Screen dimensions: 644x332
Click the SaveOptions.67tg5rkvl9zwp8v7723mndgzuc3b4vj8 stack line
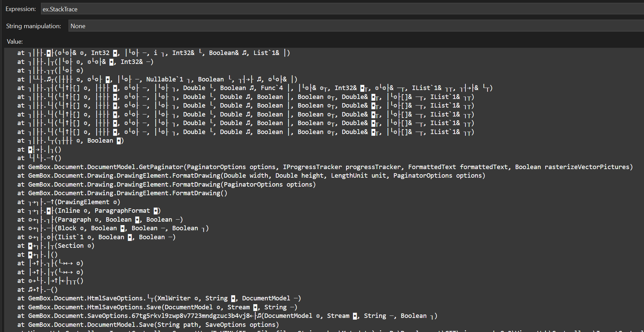227,316
